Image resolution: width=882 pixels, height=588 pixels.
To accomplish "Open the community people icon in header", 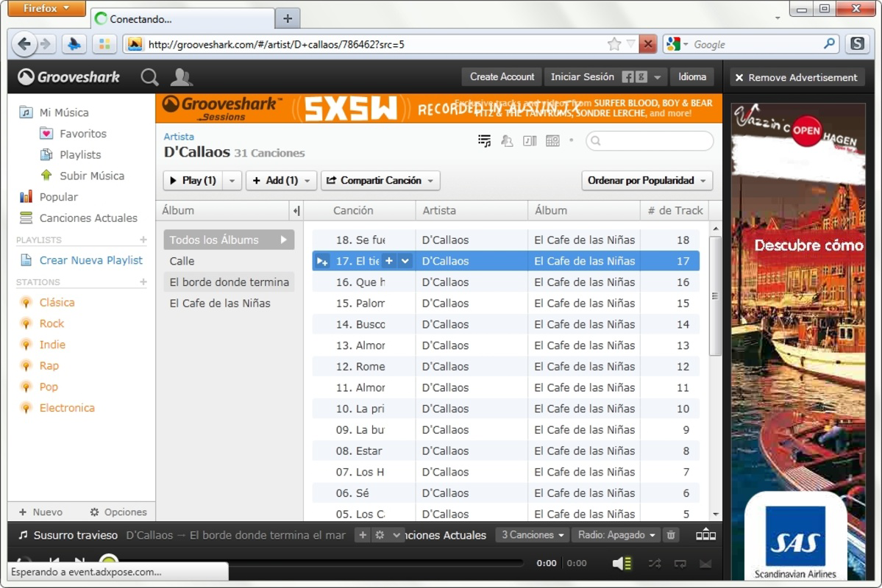I will point(181,77).
